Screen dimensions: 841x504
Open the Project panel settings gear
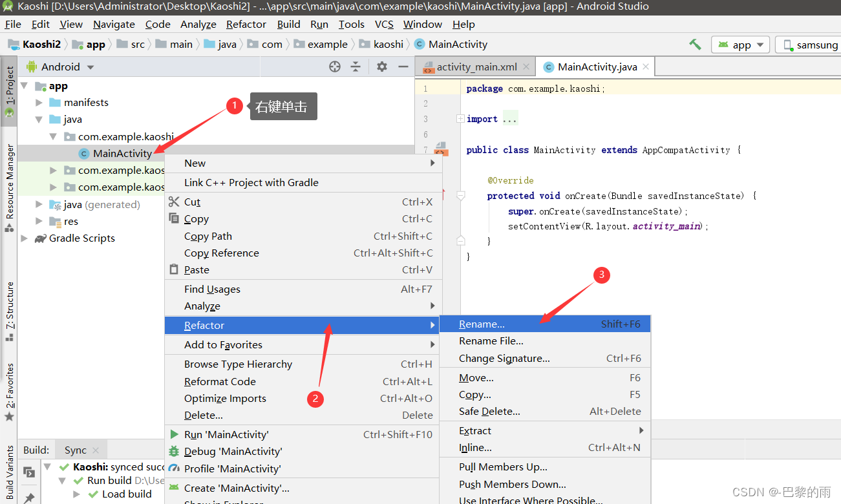tap(382, 67)
